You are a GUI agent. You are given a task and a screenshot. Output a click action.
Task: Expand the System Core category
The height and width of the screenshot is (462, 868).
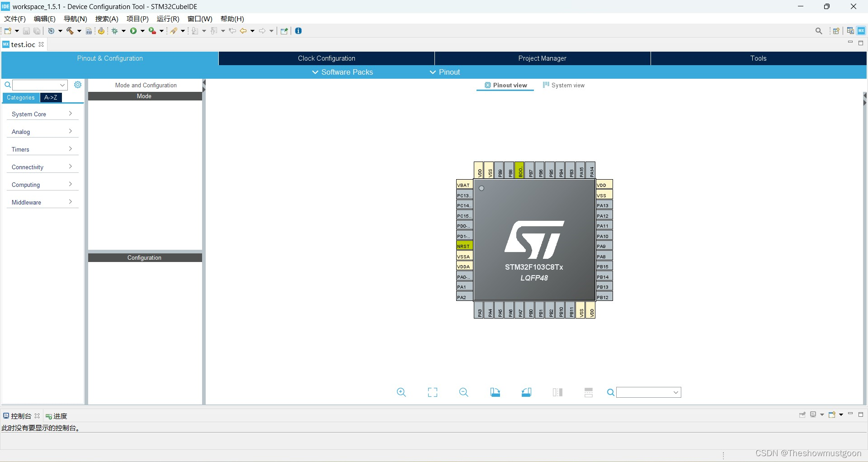click(x=42, y=114)
